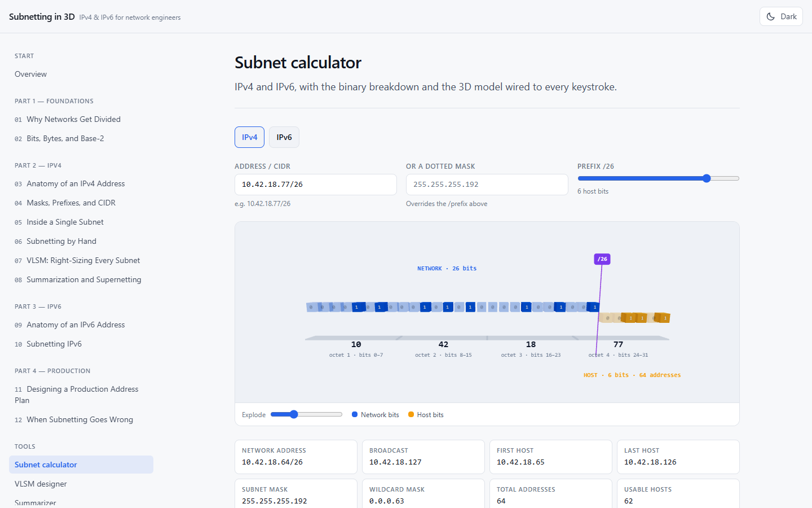
Task: Click subnet mask value 255.255.255.192
Action: 275,501
